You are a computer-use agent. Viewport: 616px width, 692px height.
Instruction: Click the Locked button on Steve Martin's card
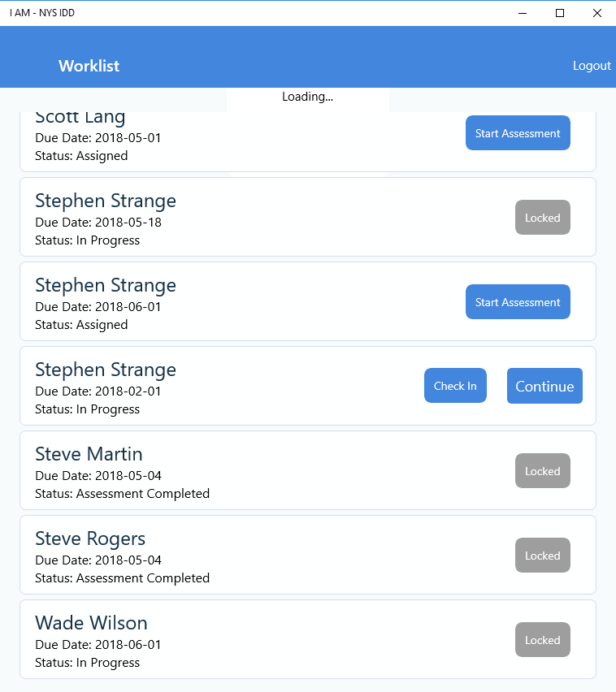(x=542, y=470)
